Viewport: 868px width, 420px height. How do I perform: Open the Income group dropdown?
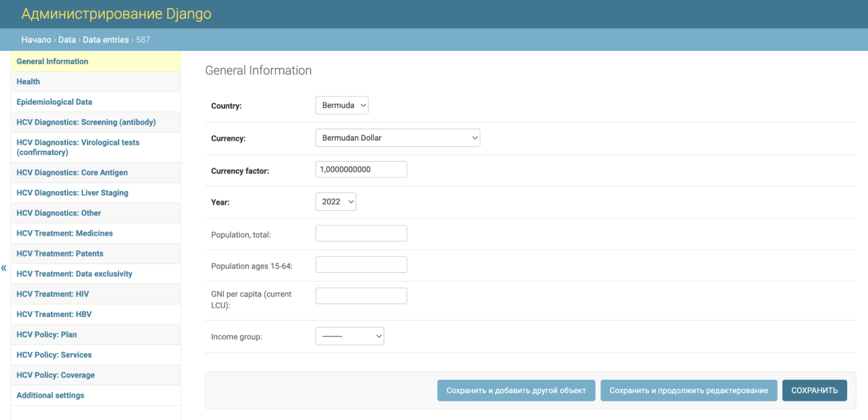coord(350,336)
